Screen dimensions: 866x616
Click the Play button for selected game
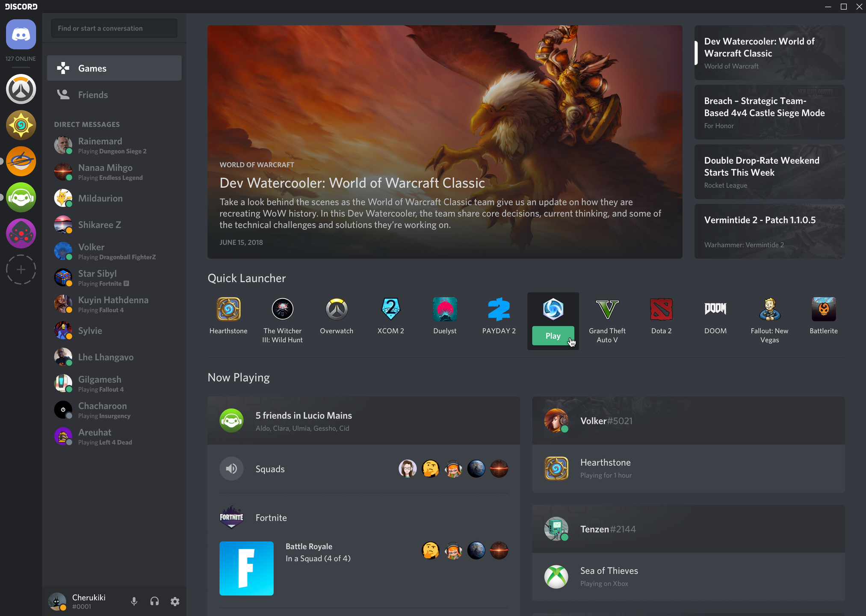(x=552, y=335)
